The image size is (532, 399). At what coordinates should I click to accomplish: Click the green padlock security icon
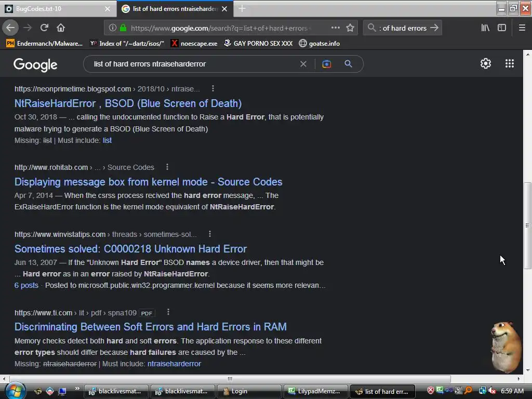(123, 28)
